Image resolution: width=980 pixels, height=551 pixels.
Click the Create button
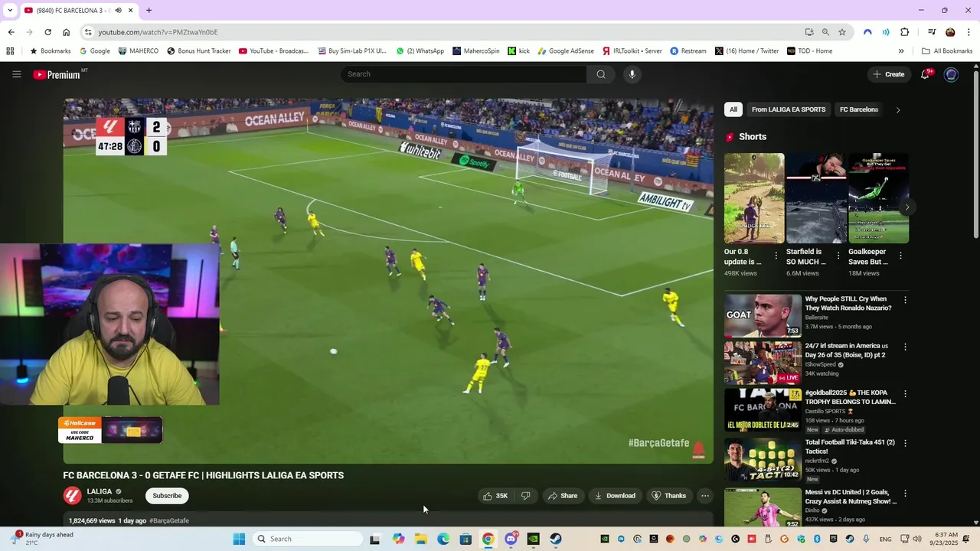[x=888, y=74]
